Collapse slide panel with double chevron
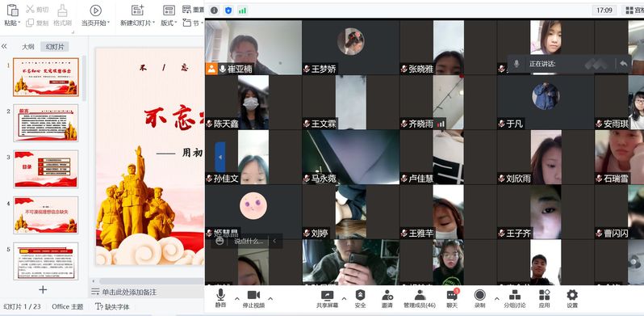 pyautogui.click(x=4, y=47)
